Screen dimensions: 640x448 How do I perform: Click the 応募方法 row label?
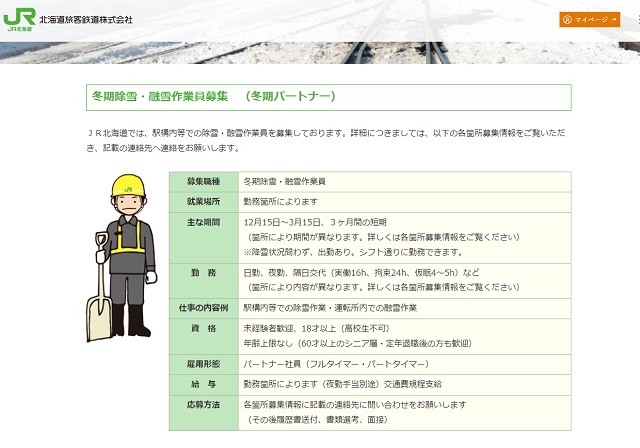(202, 402)
